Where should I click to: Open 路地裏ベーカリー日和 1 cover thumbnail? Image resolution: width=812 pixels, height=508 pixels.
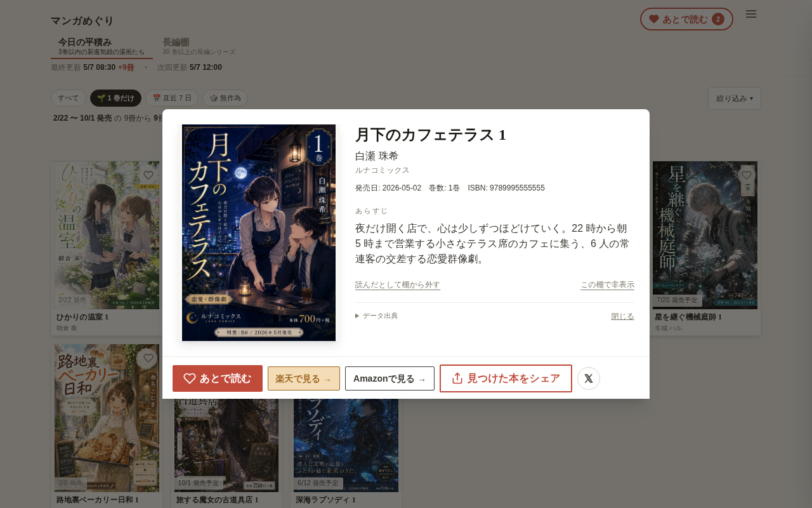click(107, 418)
